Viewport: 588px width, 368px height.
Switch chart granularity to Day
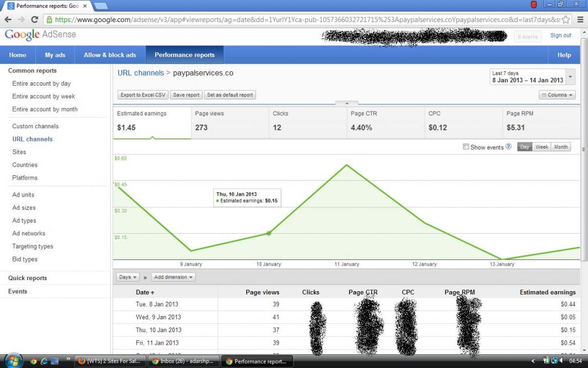525,146
